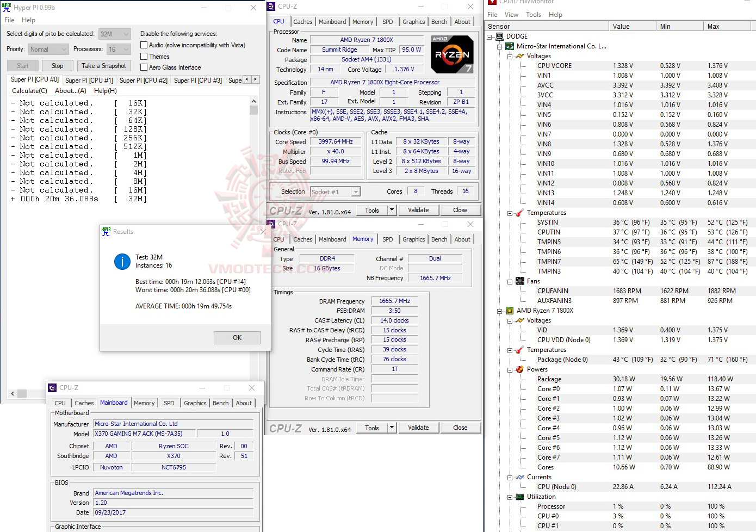Click the scrollbar in Hyper PI calculation list
This screenshot has width=756, height=532.
[x=253, y=110]
